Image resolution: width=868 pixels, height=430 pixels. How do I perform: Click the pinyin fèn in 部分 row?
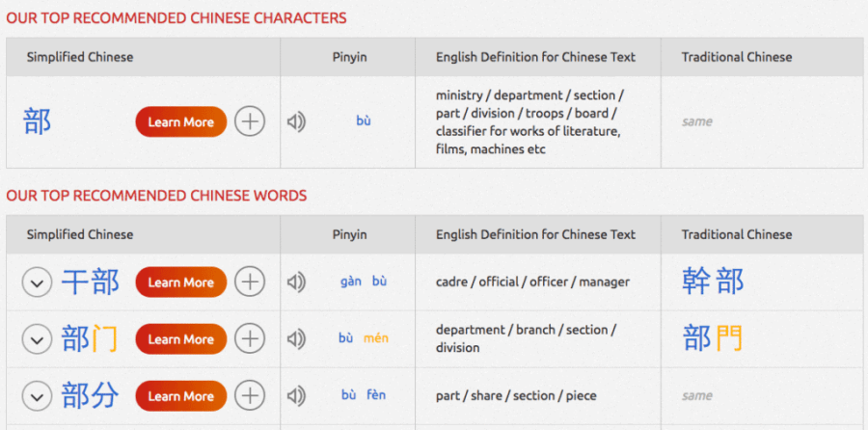coord(376,395)
